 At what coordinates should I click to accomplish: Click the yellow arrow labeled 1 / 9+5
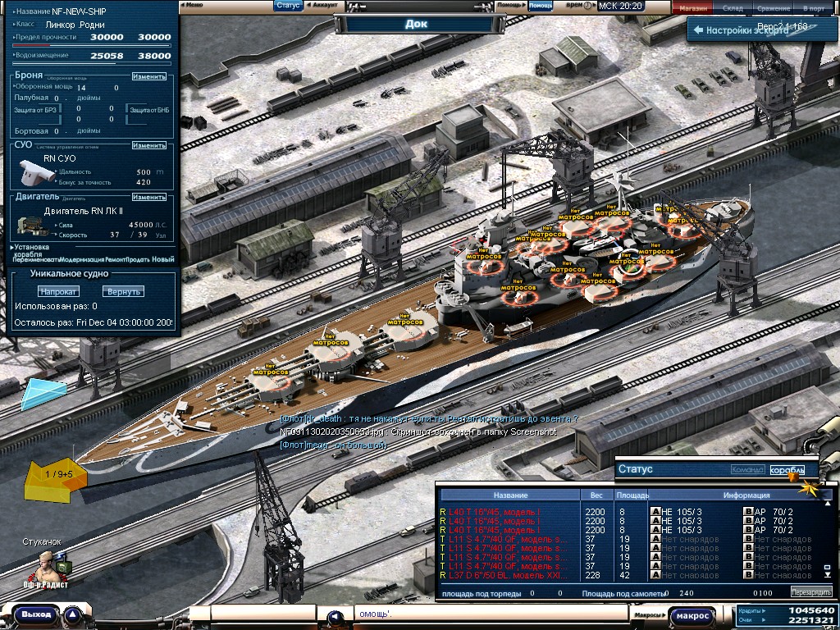coord(56,478)
